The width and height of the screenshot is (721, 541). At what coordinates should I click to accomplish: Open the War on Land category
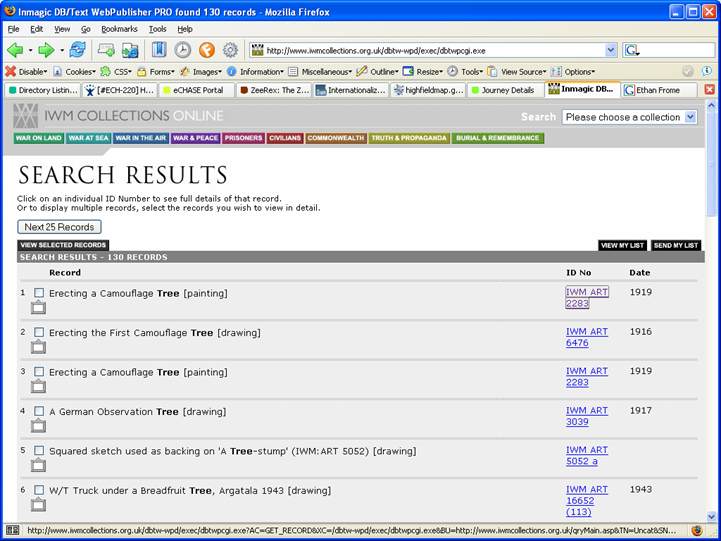[39, 138]
